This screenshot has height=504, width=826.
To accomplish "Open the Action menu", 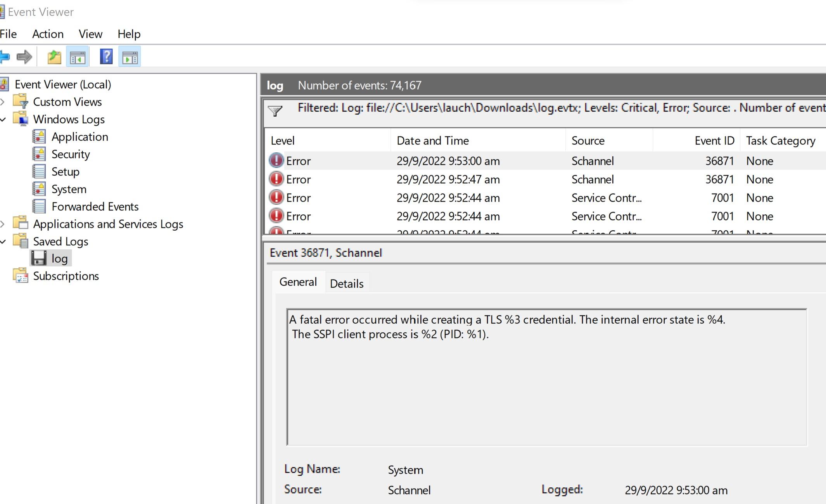I will 48,34.
